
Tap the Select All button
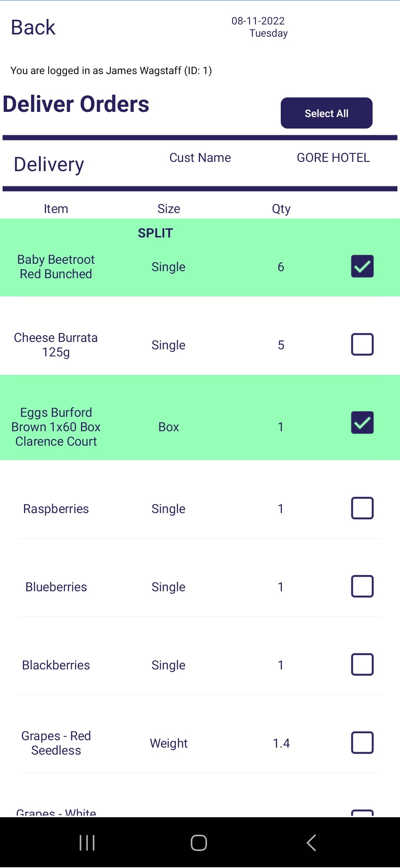tap(326, 113)
